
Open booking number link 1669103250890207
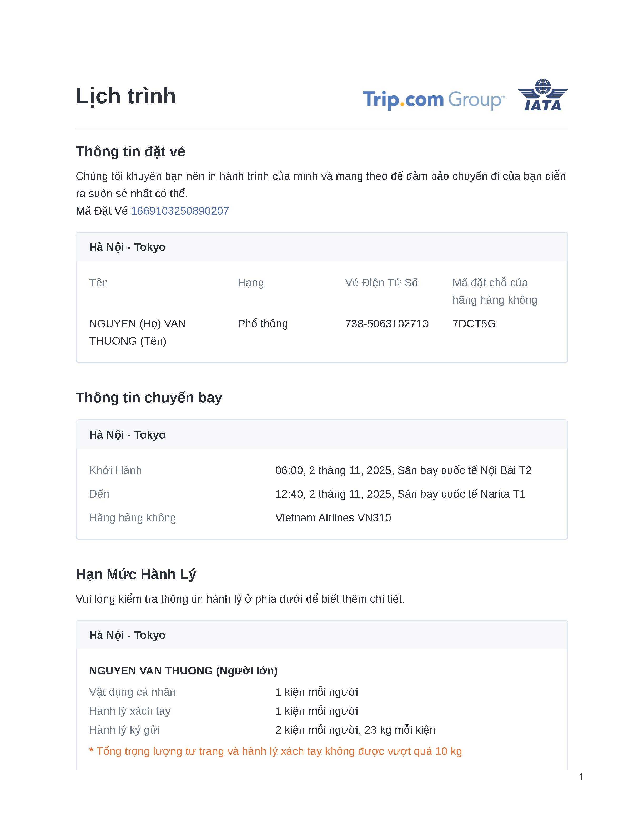[x=180, y=211]
